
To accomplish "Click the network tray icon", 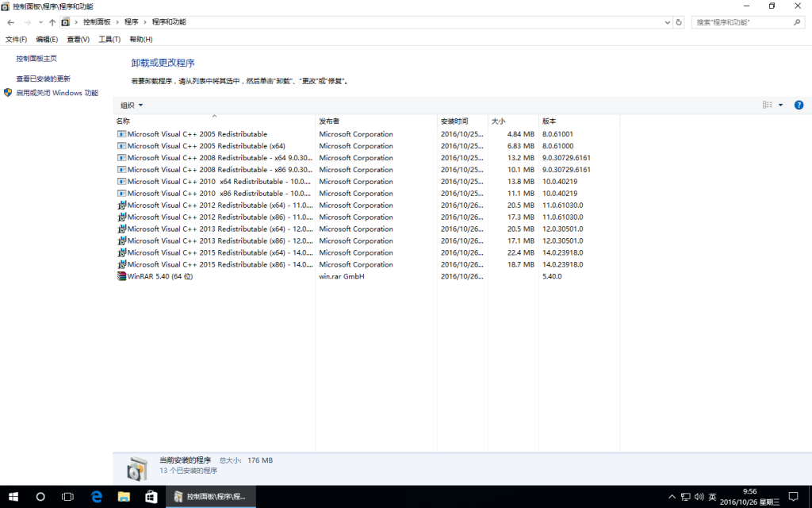I will point(685,497).
